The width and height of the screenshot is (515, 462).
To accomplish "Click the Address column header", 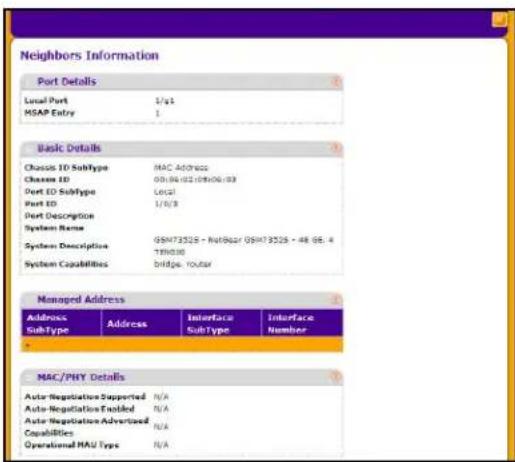I will click(141, 323).
